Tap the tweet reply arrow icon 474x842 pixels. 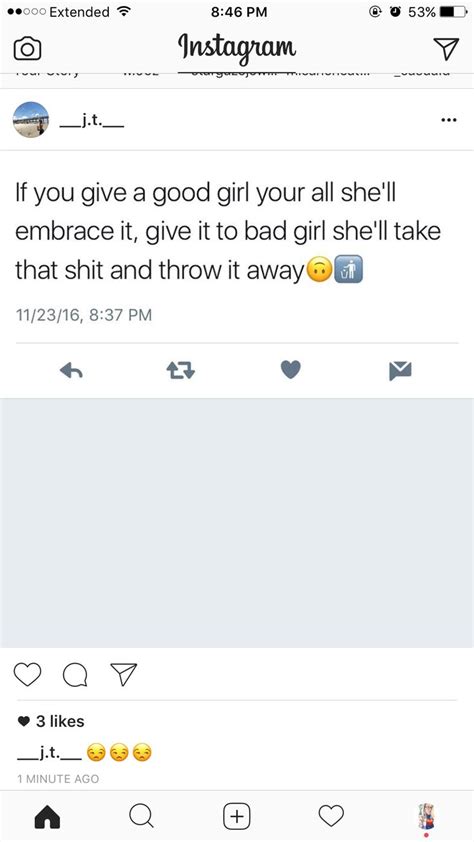[71, 370]
